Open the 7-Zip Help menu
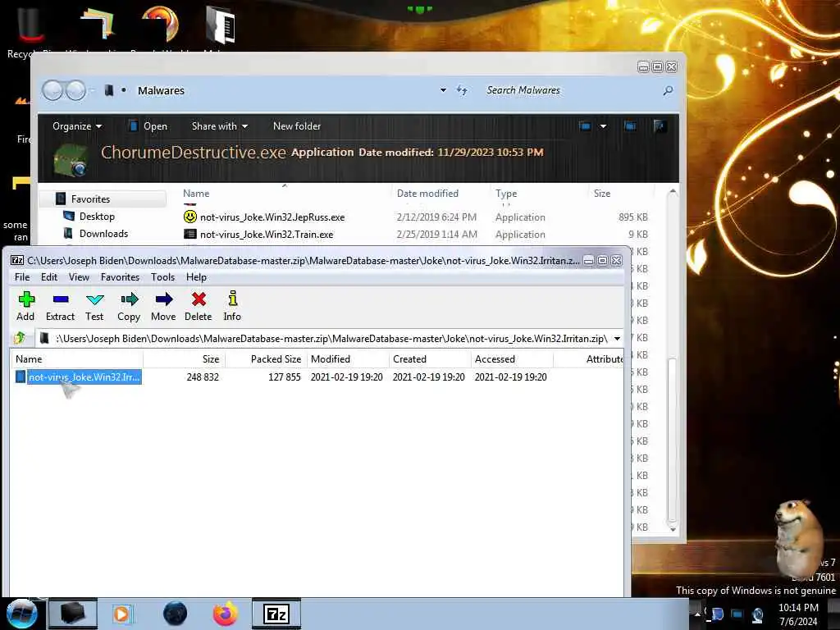The image size is (840, 630). (x=196, y=277)
